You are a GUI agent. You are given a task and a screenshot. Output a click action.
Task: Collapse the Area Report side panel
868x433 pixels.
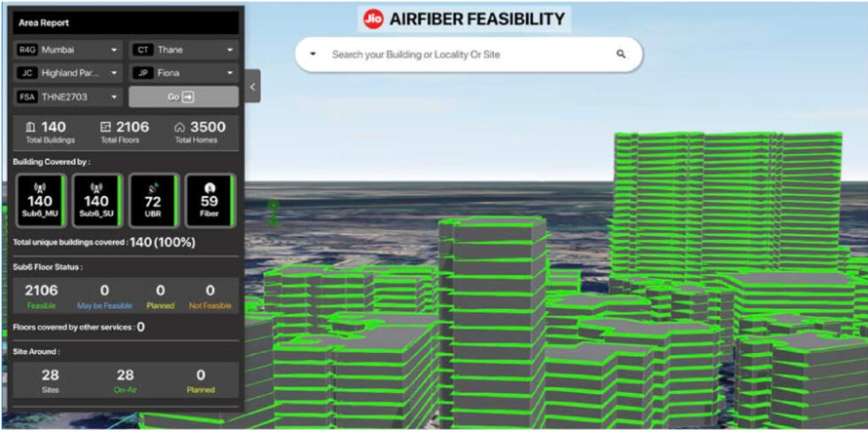[x=252, y=87]
